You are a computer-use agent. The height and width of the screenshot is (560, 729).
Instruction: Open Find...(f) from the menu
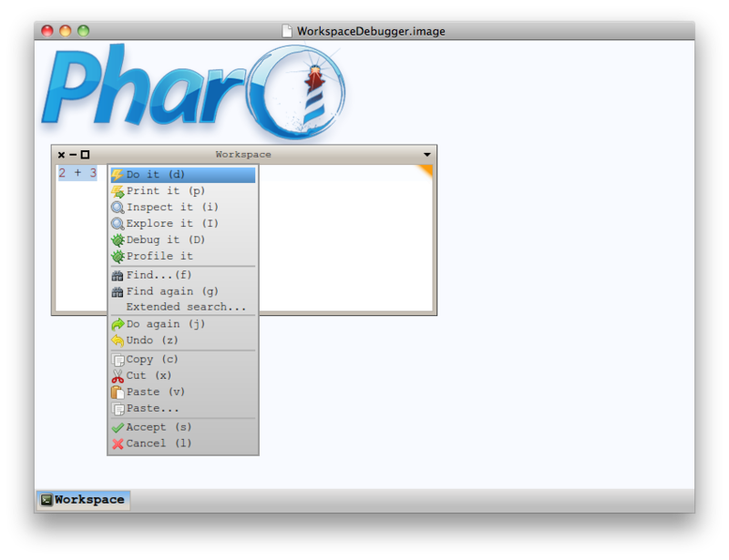click(183, 275)
